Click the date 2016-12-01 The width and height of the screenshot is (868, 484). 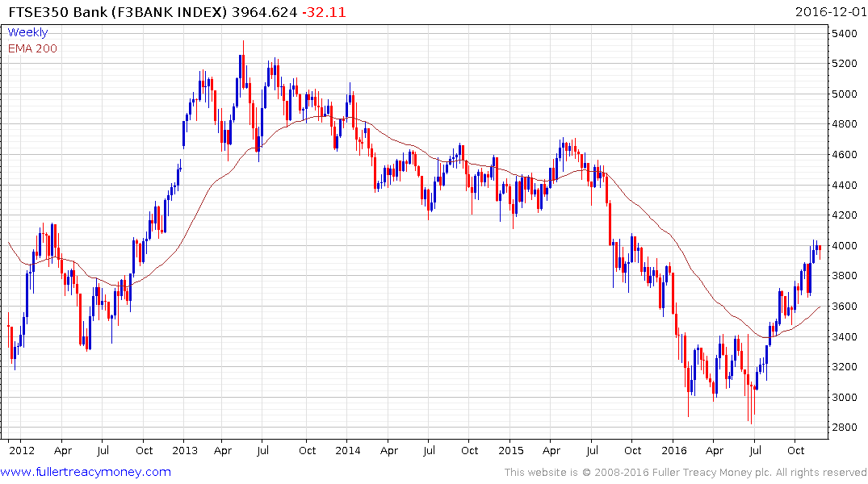pos(830,11)
